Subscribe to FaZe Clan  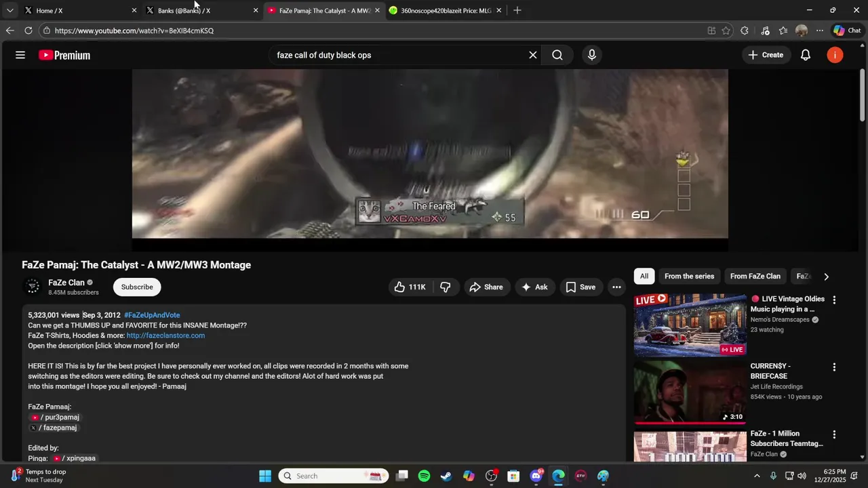(x=137, y=287)
